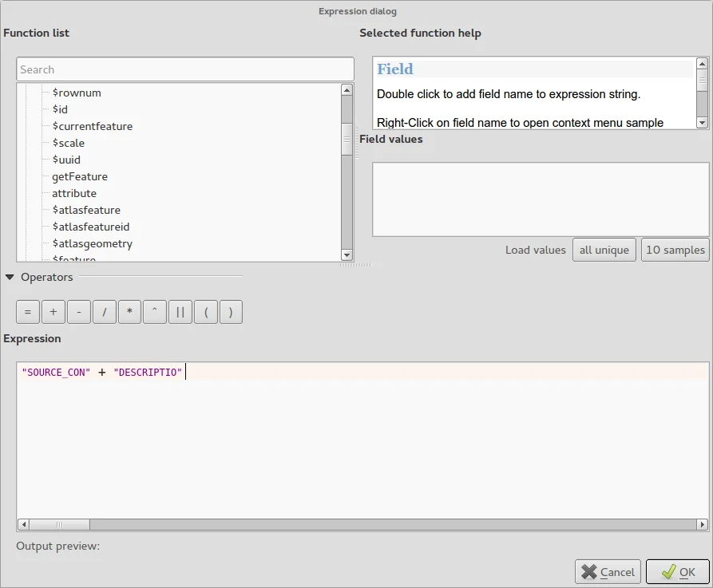Select $rownum in the function list
Viewport: 713px width, 588px height.
tap(77, 93)
